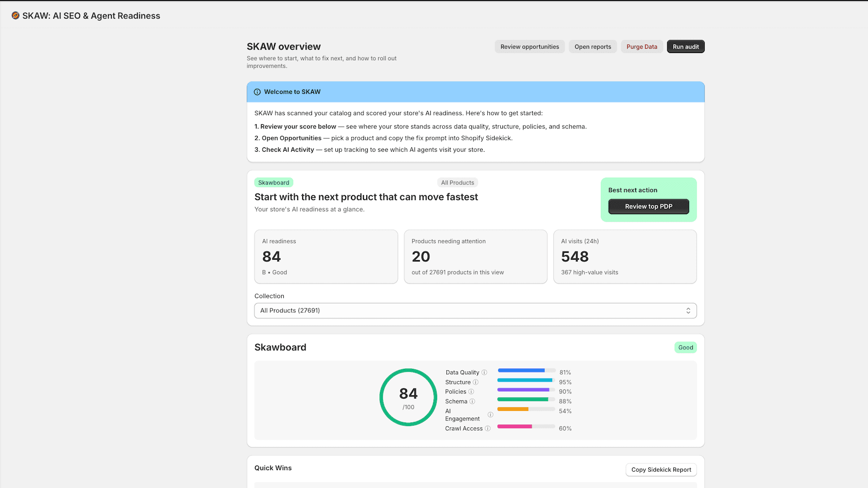868x488 pixels.
Task: Click the SKAW app logo icon
Action: coord(15,16)
